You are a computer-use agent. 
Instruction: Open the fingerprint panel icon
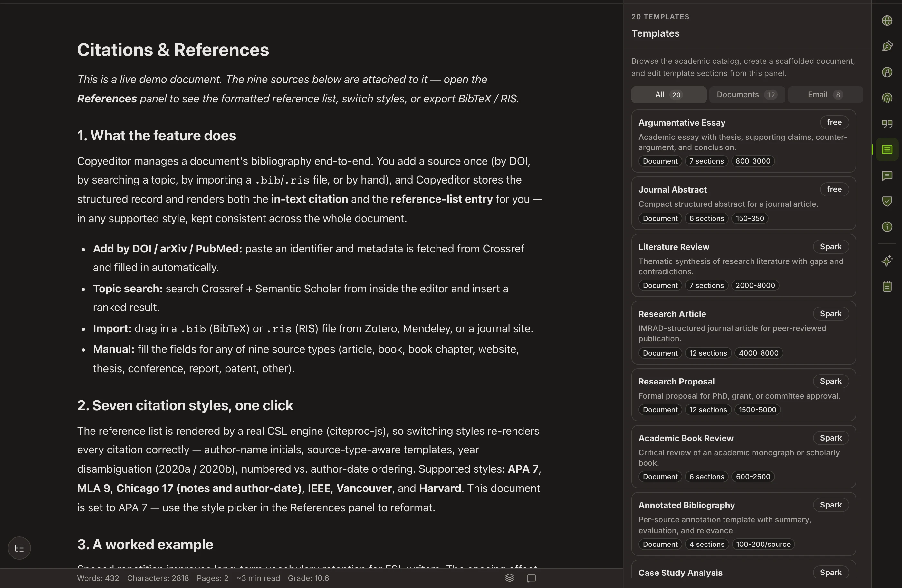coord(887,98)
